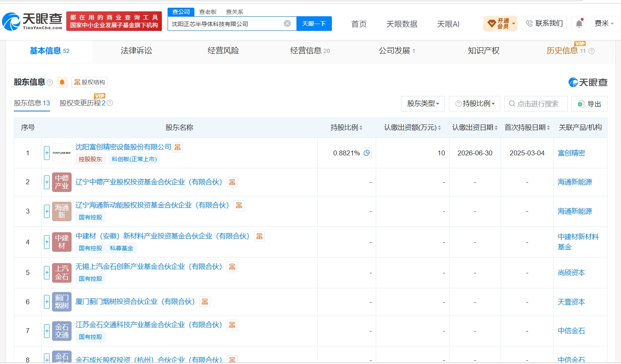
Task: Expand row 2 辽宁中德产业 details
Action: 47,182
